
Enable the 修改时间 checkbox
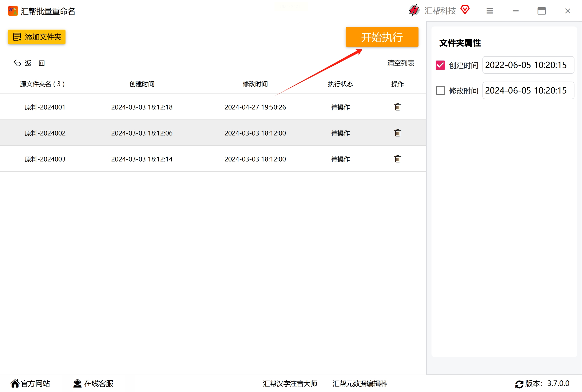pos(440,91)
